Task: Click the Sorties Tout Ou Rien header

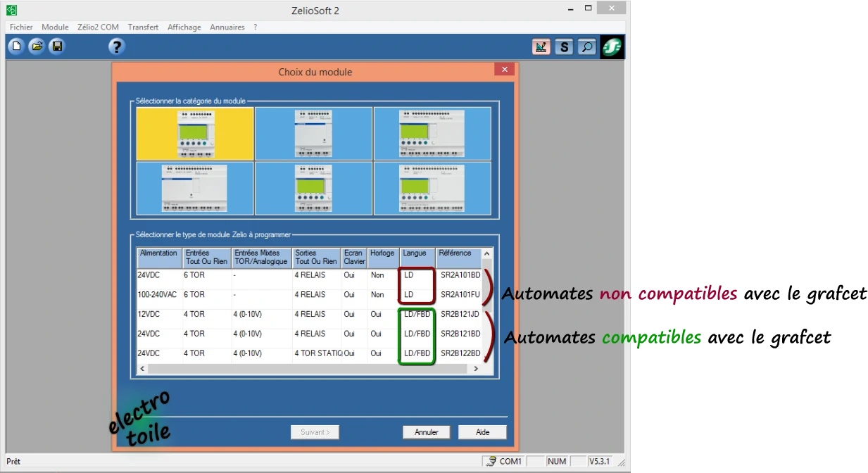Action: coord(317,258)
